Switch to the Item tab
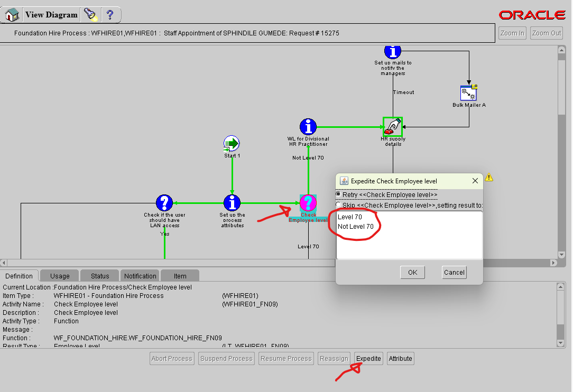Image resolution: width=573 pixels, height=392 pixels. pyautogui.click(x=180, y=276)
